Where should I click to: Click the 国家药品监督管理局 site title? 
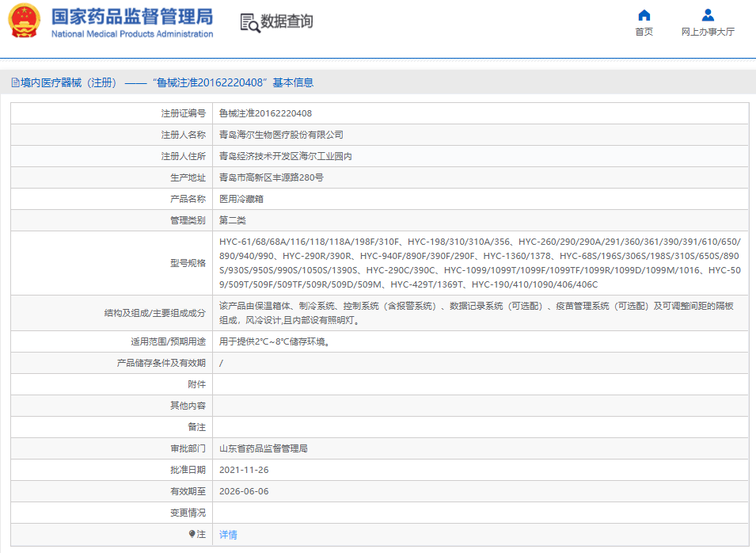click(x=131, y=17)
